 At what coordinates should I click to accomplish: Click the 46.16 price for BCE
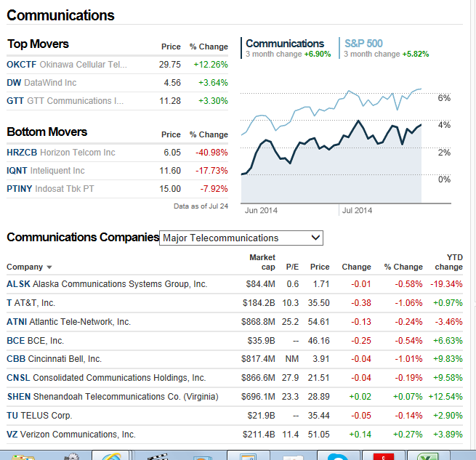pos(319,341)
